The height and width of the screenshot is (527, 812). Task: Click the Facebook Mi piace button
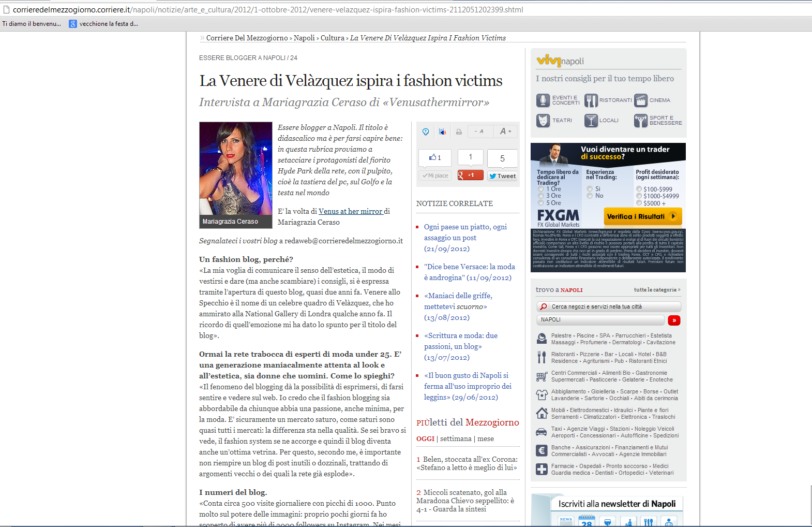[435, 175]
